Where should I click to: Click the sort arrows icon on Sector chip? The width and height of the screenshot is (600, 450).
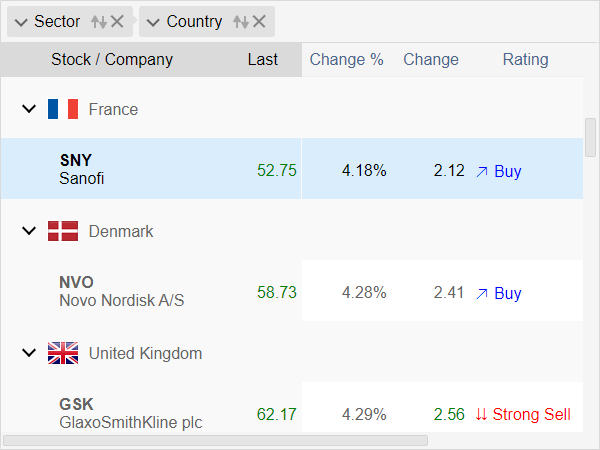click(99, 22)
